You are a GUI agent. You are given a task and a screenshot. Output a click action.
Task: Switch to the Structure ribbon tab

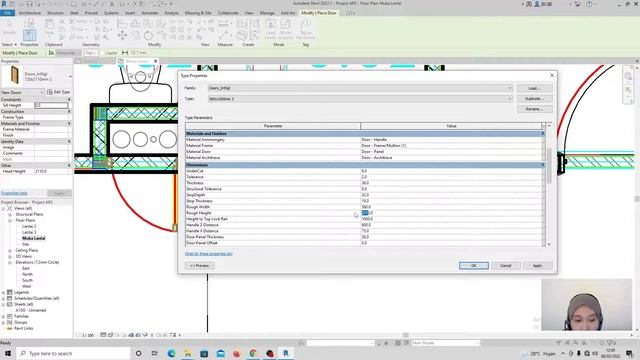56,13
